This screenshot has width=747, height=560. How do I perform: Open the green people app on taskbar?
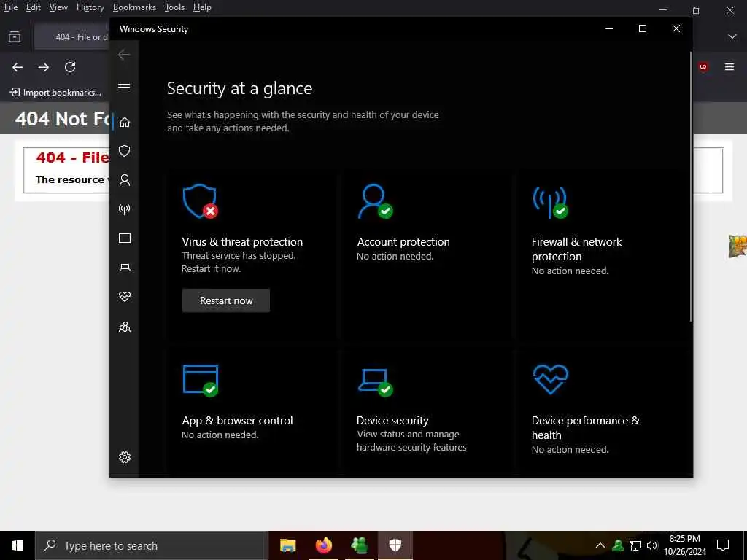pos(359,545)
